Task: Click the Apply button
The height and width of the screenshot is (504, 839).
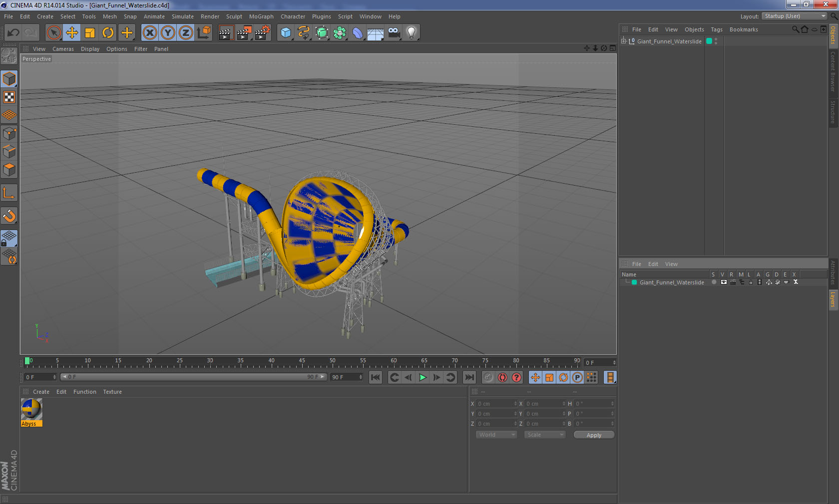Action: pos(594,435)
